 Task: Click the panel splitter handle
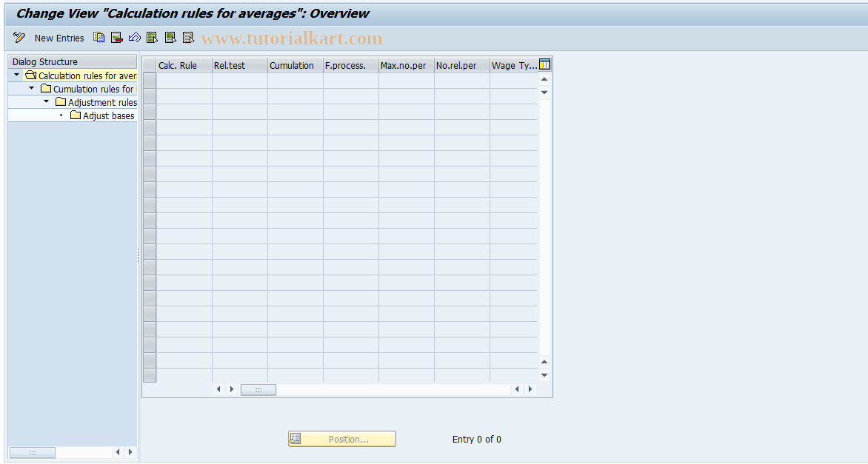[x=138, y=255]
